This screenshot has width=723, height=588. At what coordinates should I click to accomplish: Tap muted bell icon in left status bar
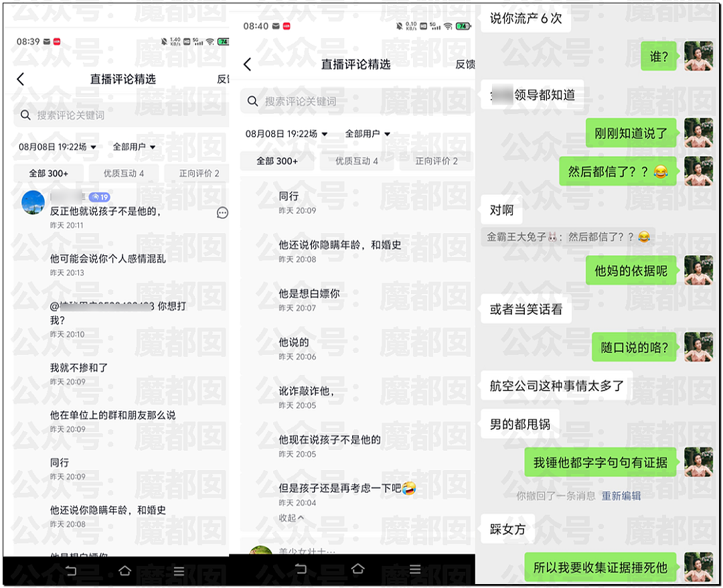(164, 42)
